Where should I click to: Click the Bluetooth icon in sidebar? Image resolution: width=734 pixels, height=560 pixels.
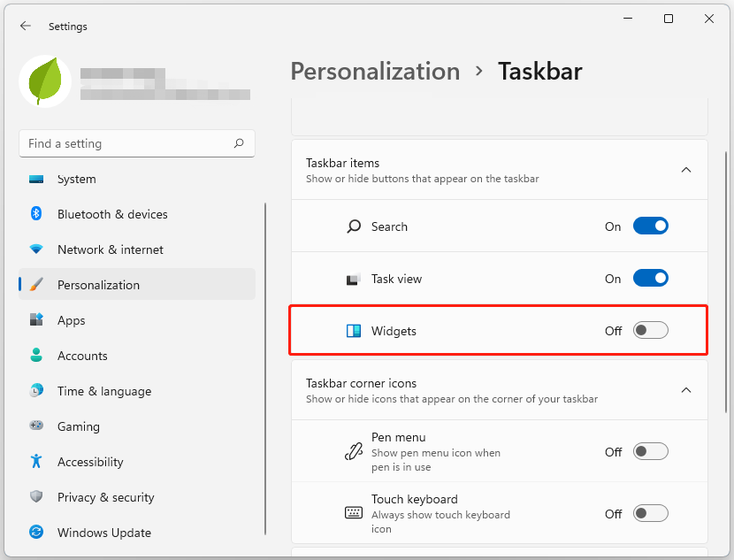pyautogui.click(x=36, y=213)
